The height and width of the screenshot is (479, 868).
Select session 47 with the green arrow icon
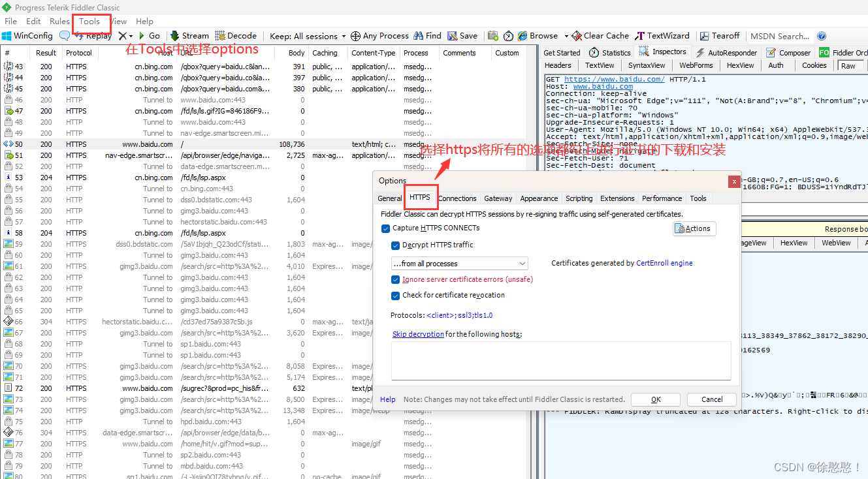tap(262, 111)
